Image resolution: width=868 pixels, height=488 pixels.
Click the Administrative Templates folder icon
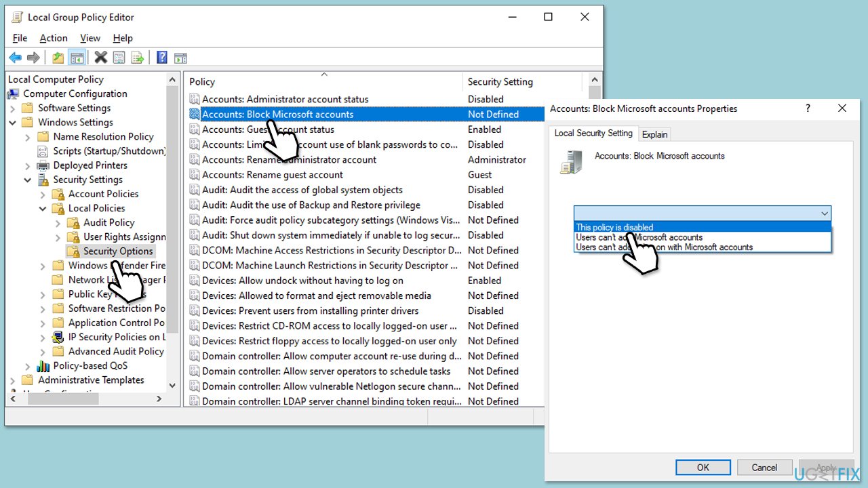(28, 380)
